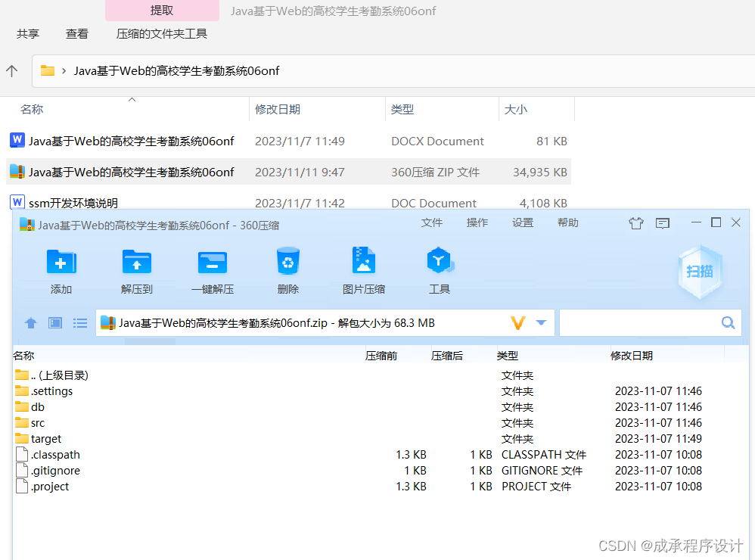Click the 扫描 (Scan) button icon
Screen dimensions: 755x560
pyautogui.click(x=700, y=272)
